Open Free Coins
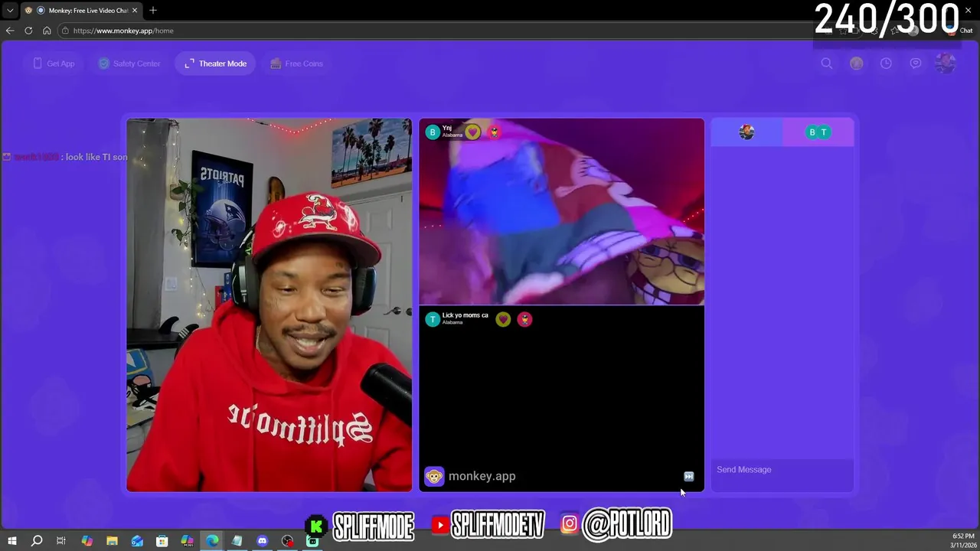 (296, 64)
